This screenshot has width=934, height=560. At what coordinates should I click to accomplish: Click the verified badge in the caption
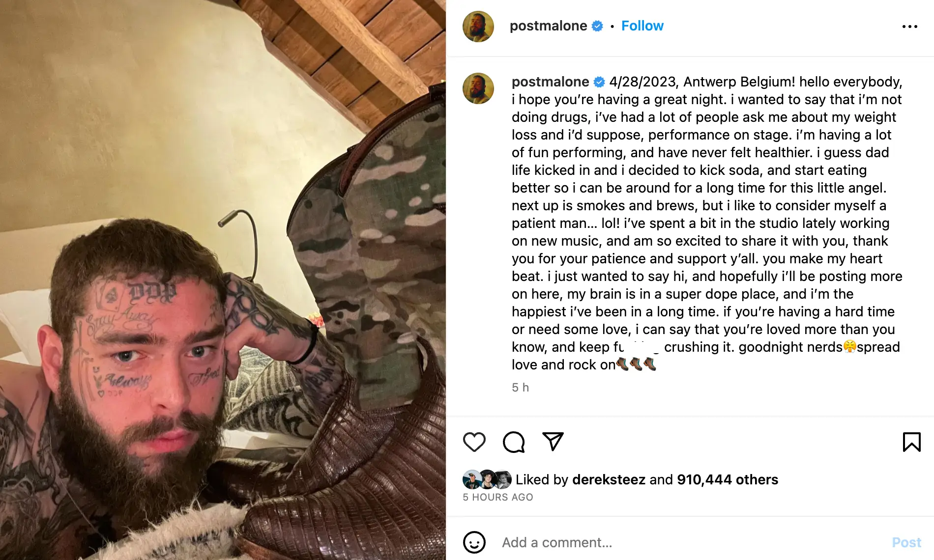[599, 82]
